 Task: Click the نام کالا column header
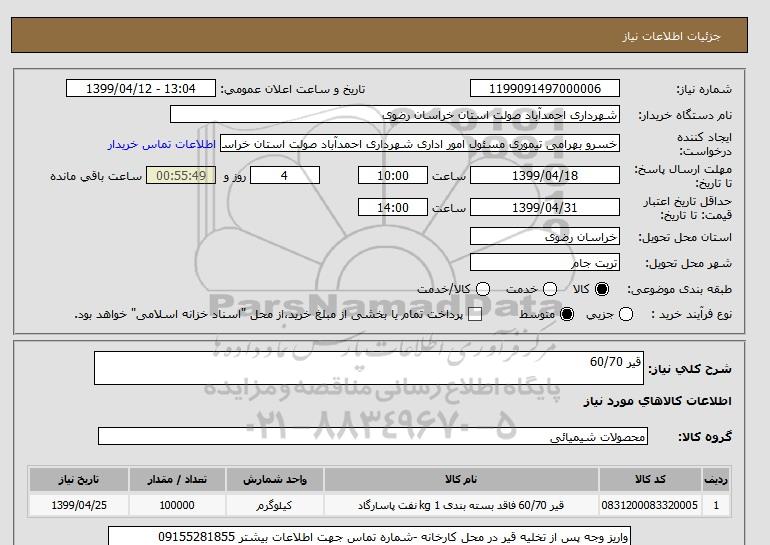tap(461, 479)
